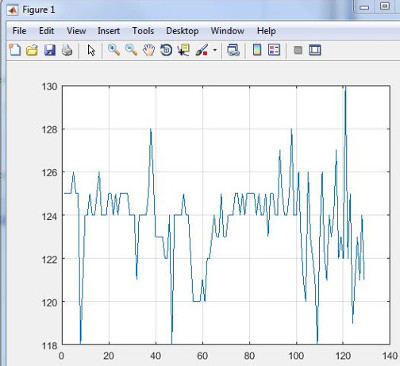Viewport: 400px width, 366px height.
Task: Expand the Brush tool color dropdown arrow
Action: pyautogui.click(x=215, y=51)
